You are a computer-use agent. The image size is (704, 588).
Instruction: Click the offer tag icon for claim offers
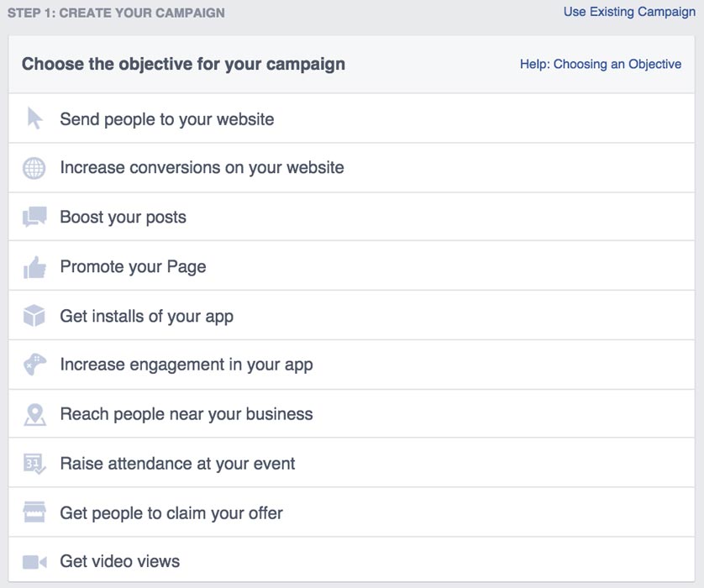(x=34, y=512)
